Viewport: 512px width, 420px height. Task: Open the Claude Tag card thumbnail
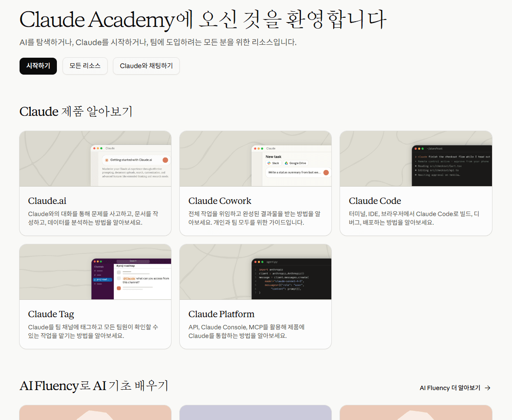pyautogui.click(x=96, y=272)
